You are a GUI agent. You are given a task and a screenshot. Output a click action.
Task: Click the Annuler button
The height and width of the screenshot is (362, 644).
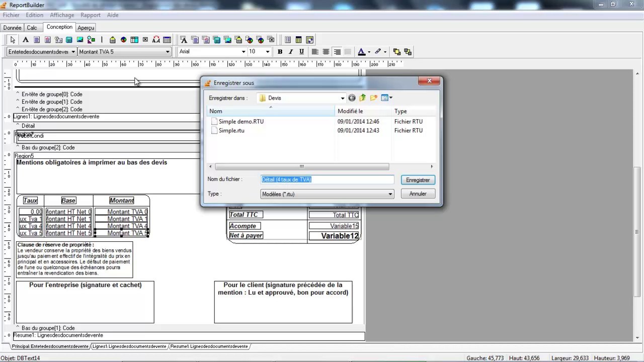(418, 194)
